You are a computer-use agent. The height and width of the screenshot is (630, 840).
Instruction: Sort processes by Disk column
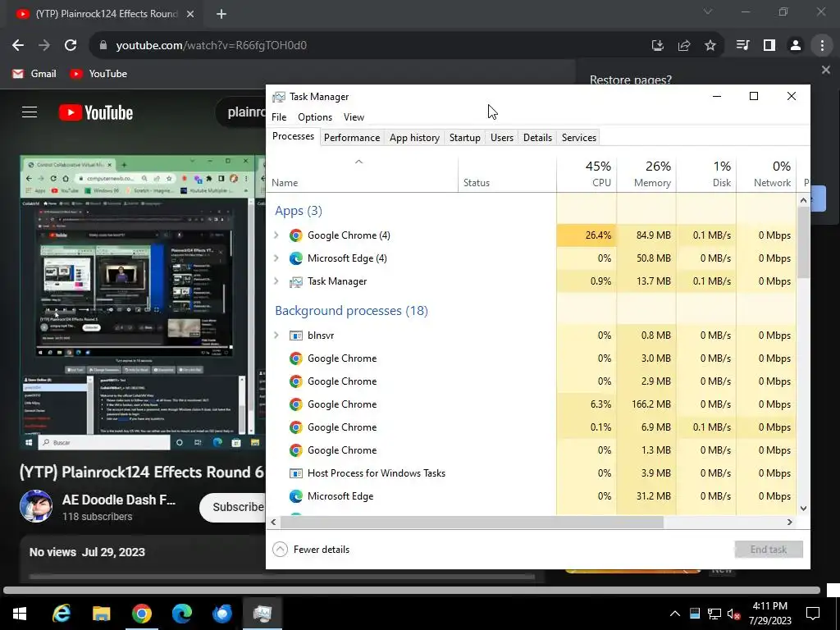click(706, 174)
